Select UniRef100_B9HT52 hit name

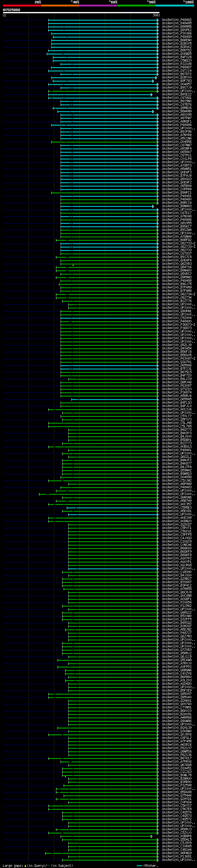pos(176,50)
